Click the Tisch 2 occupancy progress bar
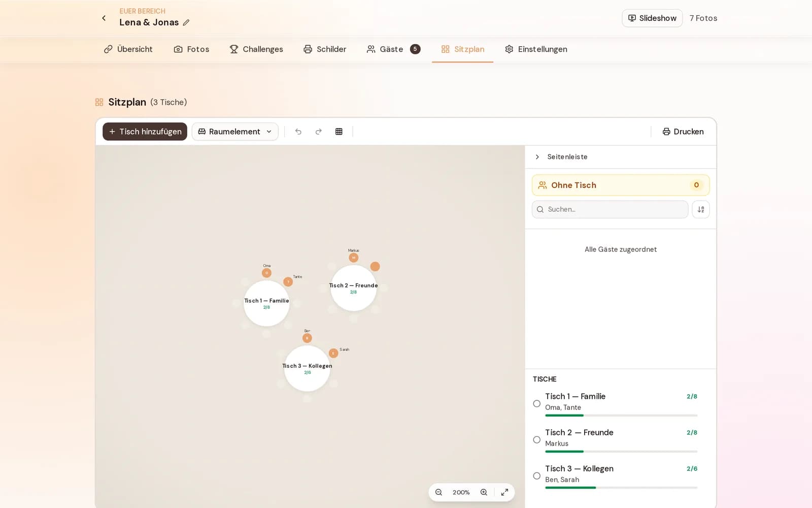812x508 pixels. 621,452
